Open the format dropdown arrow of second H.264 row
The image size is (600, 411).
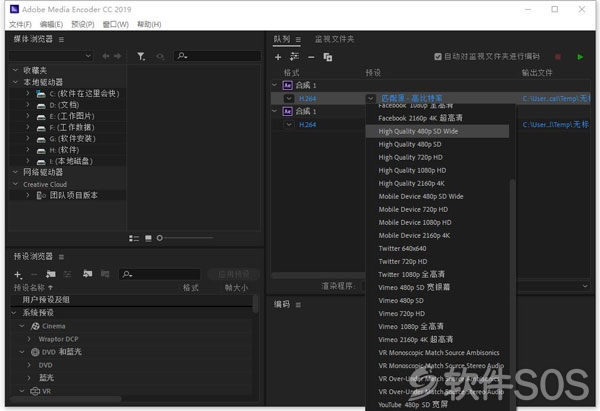tap(289, 124)
